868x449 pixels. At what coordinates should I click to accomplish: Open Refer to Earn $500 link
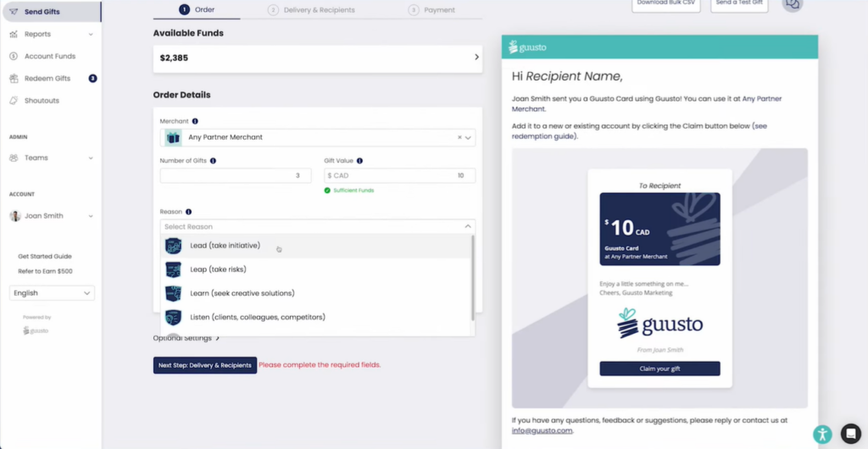[46, 271]
